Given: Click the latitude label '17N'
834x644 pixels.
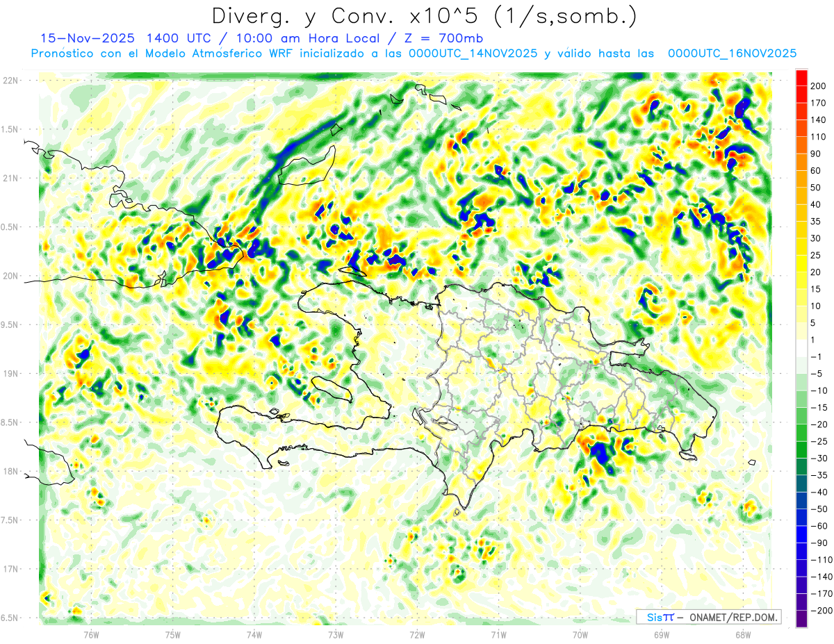Looking at the screenshot, I should tap(10, 569).
